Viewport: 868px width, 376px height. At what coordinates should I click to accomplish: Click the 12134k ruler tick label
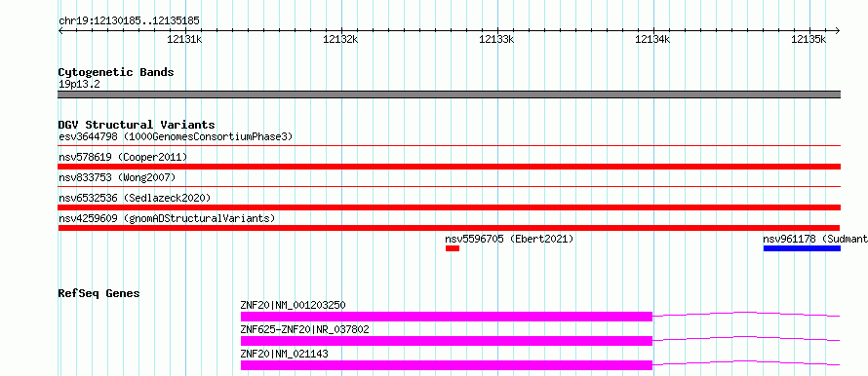(652, 39)
